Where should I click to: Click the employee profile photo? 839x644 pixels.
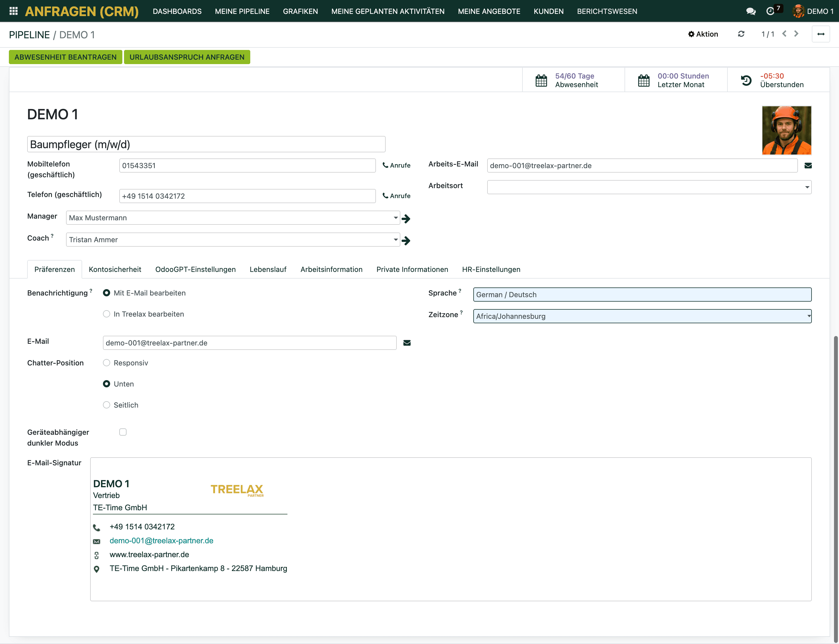click(x=786, y=130)
